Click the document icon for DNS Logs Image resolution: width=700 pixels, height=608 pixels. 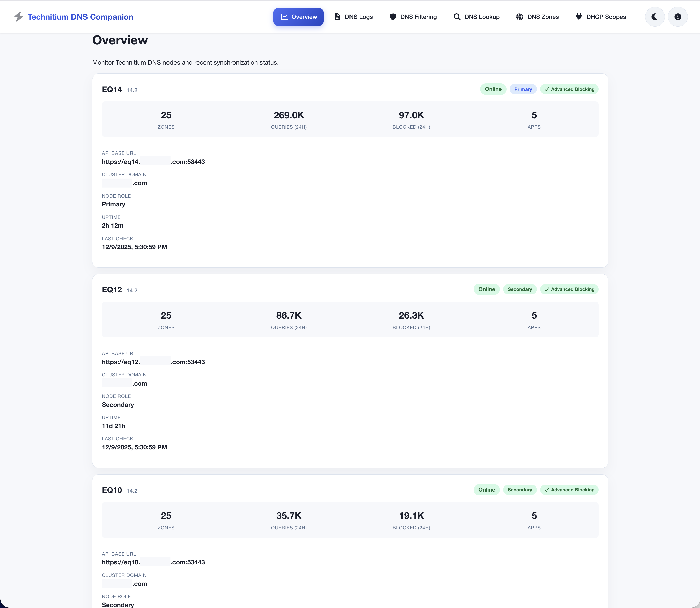(x=337, y=17)
